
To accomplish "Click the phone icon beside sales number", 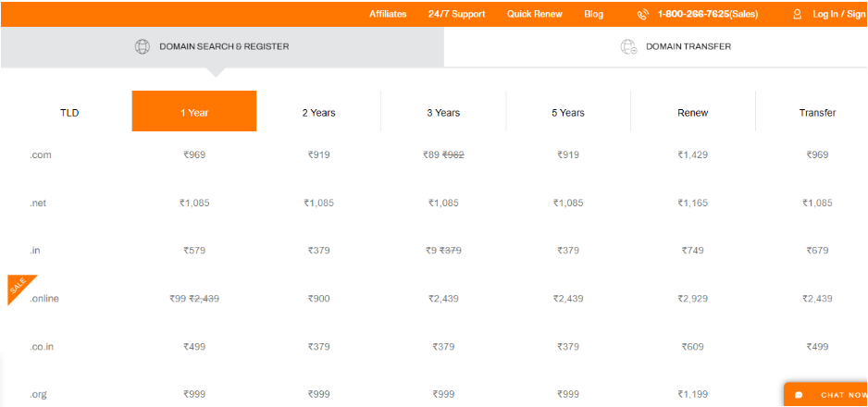I will tap(643, 15).
